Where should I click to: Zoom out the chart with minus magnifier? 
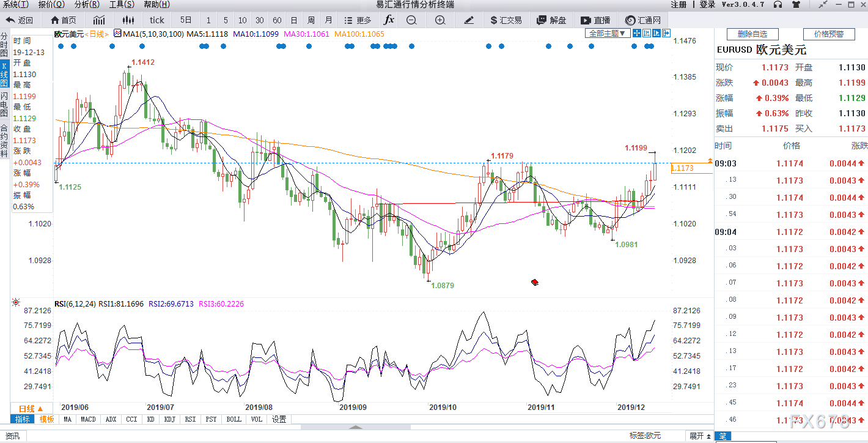pos(411,20)
